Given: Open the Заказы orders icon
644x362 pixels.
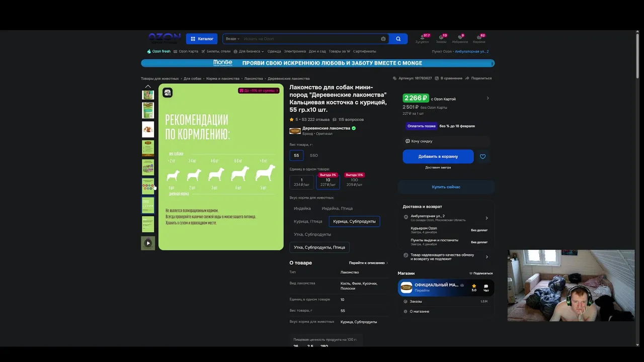Looking at the screenshot, I should tap(441, 39).
